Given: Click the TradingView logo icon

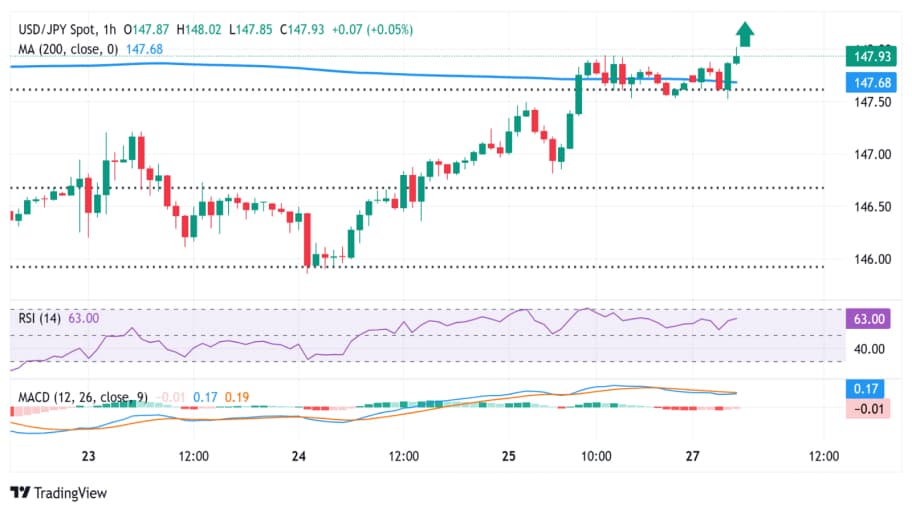Looking at the screenshot, I should click(x=20, y=493).
